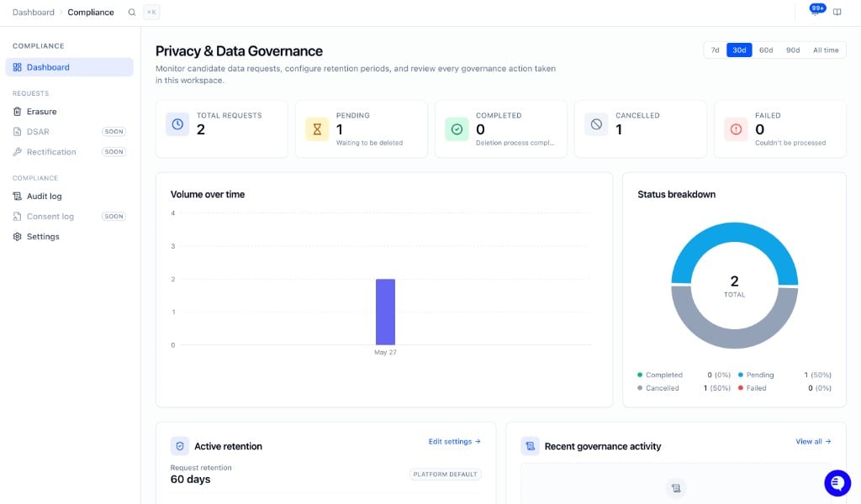Click the Compliance breadcrumb
This screenshot has width=861, height=504.
tap(91, 12)
